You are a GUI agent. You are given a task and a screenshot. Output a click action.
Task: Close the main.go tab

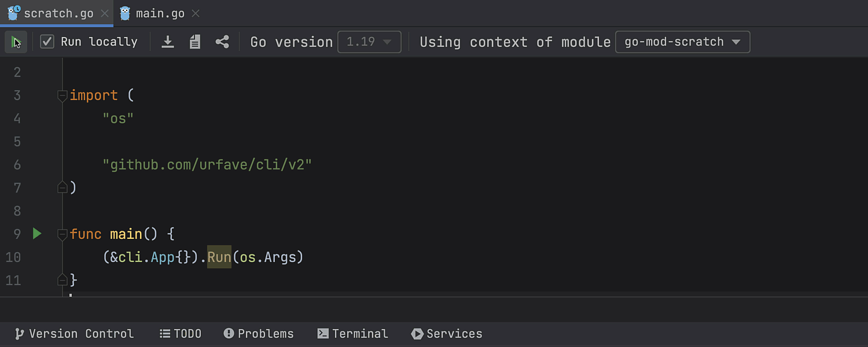[x=196, y=13]
